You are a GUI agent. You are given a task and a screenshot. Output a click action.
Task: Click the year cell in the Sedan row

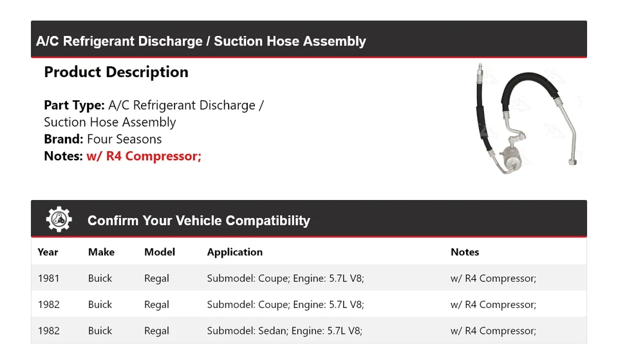coord(48,331)
